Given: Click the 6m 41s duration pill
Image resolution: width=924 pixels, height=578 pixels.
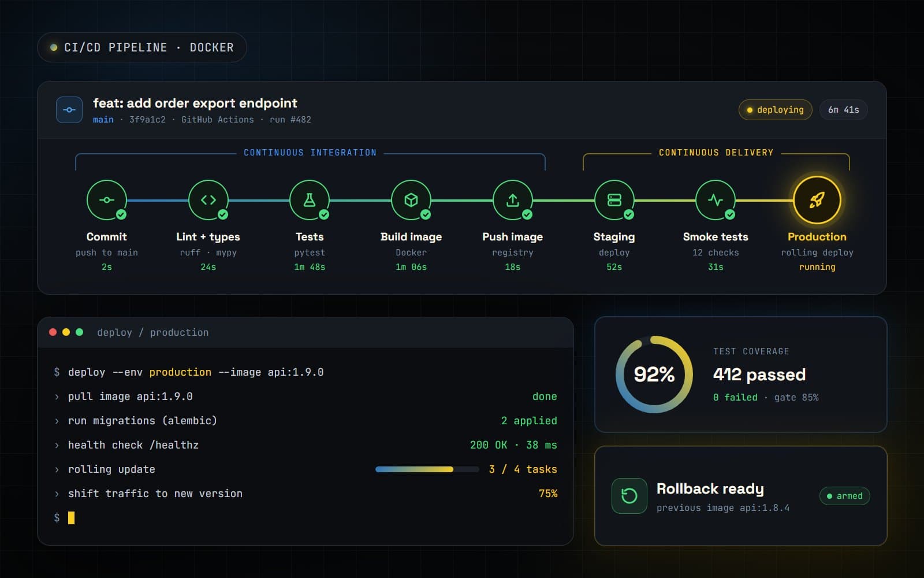Looking at the screenshot, I should click(x=844, y=110).
